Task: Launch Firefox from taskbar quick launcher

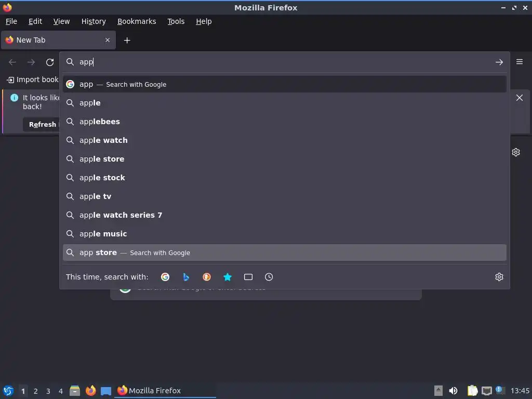Action: [x=90, y=391]
